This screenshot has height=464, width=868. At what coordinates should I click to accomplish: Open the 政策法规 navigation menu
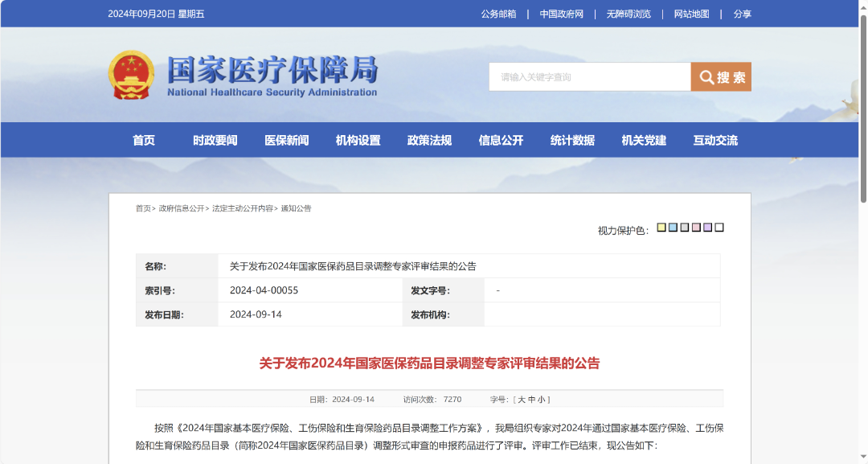[429, 140]
